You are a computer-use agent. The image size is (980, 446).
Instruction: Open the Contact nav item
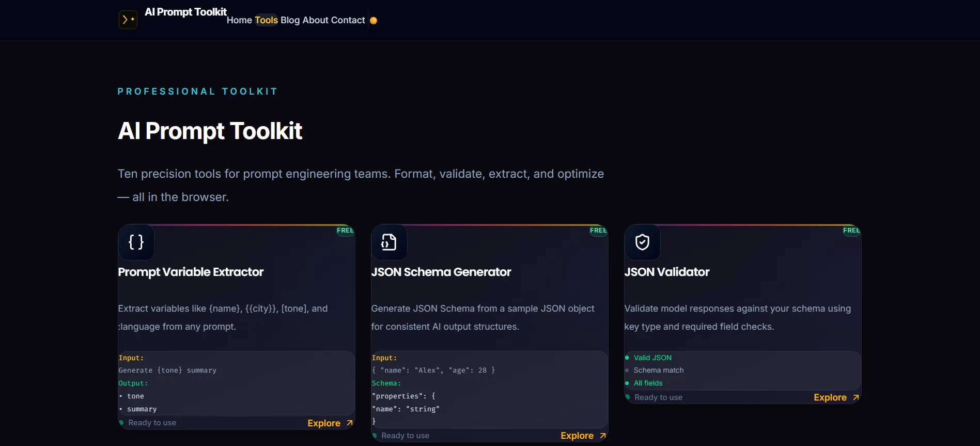point(348,20)
